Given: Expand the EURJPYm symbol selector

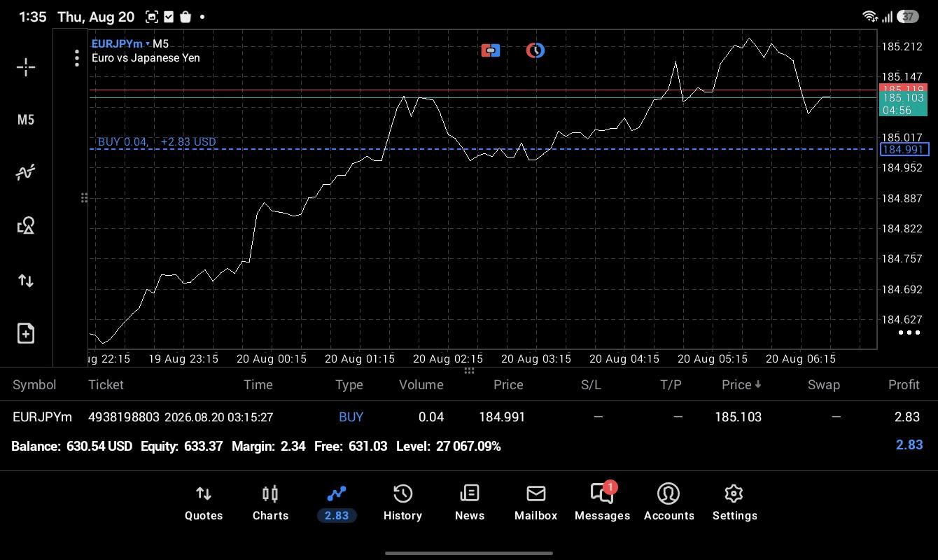Looking at the screenshot, I should point(120,43).
